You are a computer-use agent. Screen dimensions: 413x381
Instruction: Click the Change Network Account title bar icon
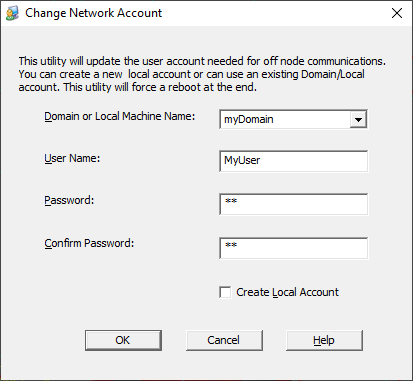point(12,13)
